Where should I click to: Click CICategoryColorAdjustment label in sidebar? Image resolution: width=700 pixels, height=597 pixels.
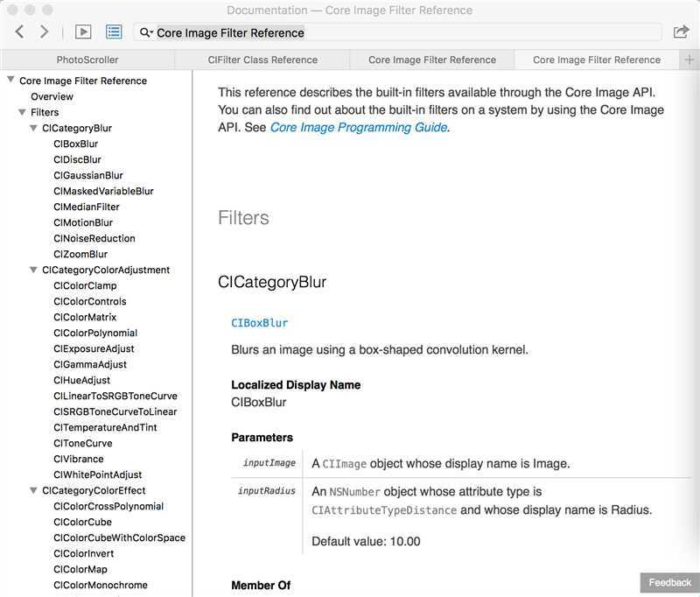(106, 270)
